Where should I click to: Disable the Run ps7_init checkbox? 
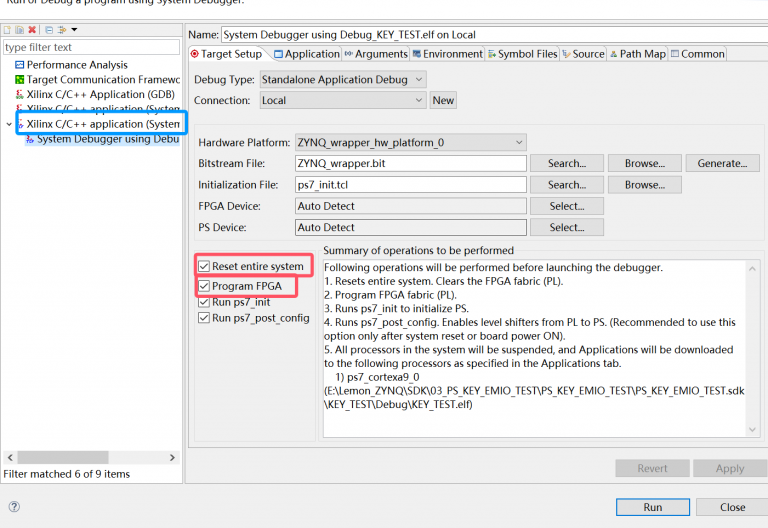point(205,302)
